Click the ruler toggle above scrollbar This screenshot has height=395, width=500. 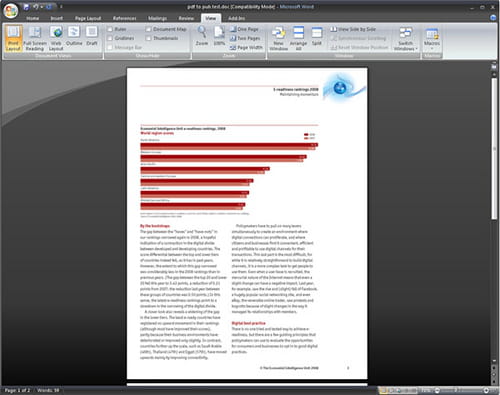point(494,67)
